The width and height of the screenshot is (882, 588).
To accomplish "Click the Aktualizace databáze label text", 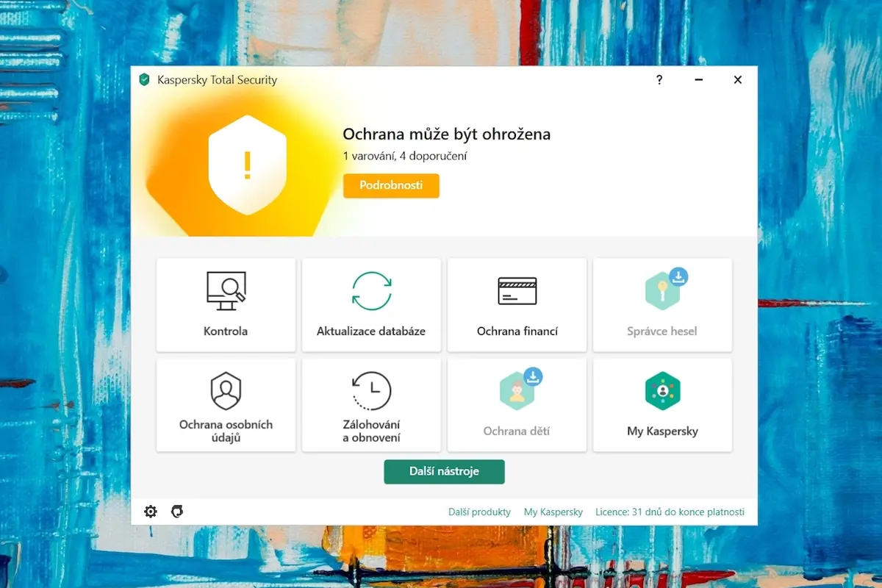I will (x=371, y=331).
